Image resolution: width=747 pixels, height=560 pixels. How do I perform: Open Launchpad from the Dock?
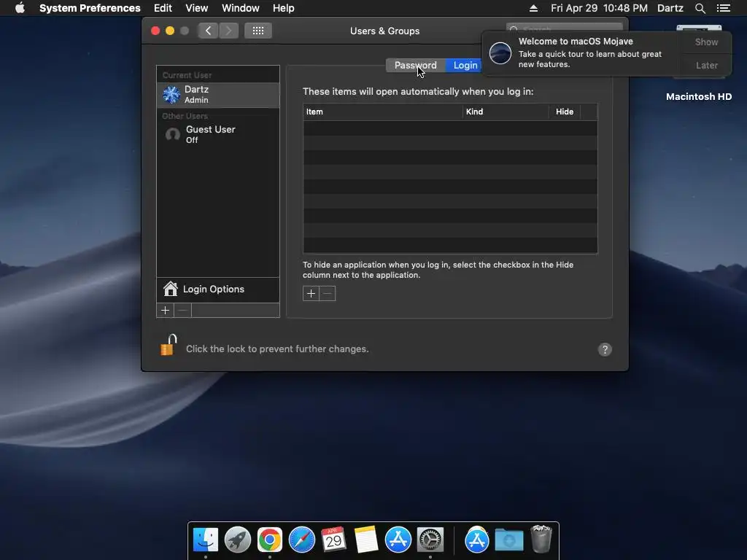pyautogui.click(x=238, y=540)
